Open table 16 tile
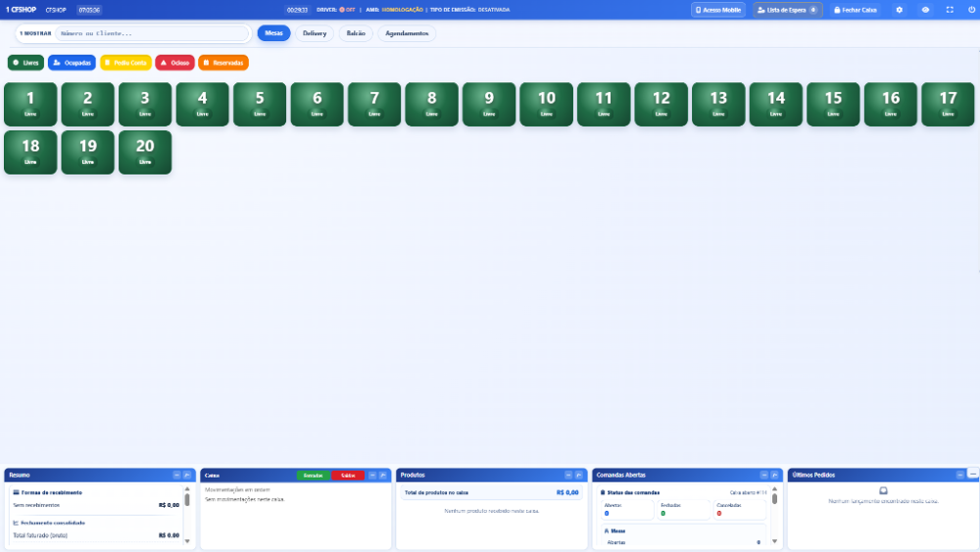The width and height of the screenshot is (980, 552). point(891,104)
